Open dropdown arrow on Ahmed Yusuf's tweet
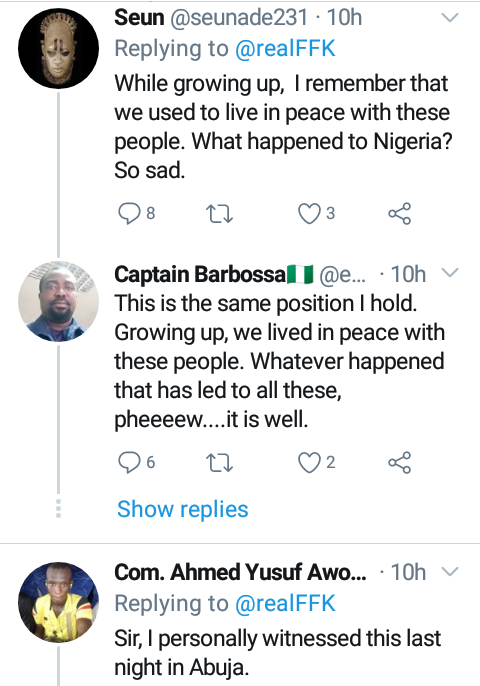480x686 pixels. 449,571
